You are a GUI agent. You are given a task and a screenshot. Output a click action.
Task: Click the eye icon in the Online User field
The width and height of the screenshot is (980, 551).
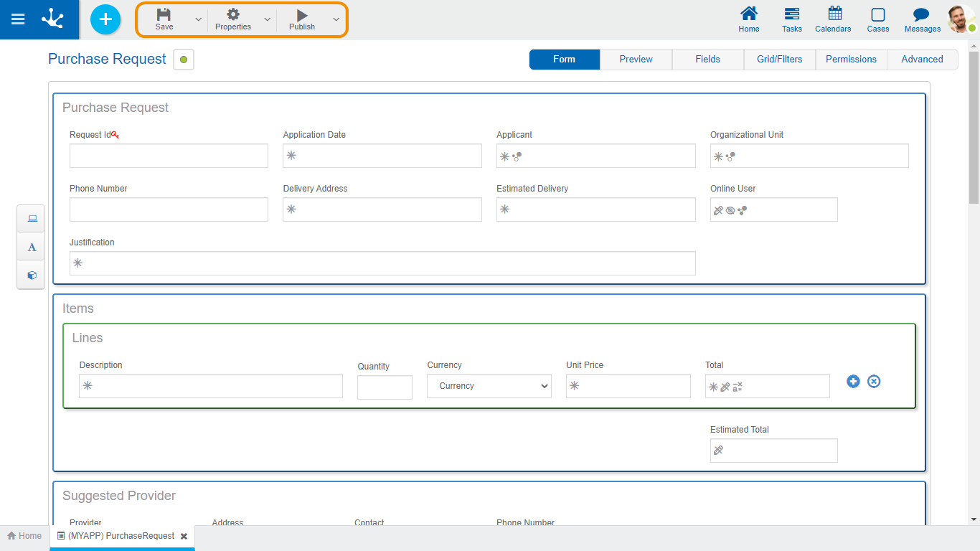pyautogui.click(x=730, y=210)
